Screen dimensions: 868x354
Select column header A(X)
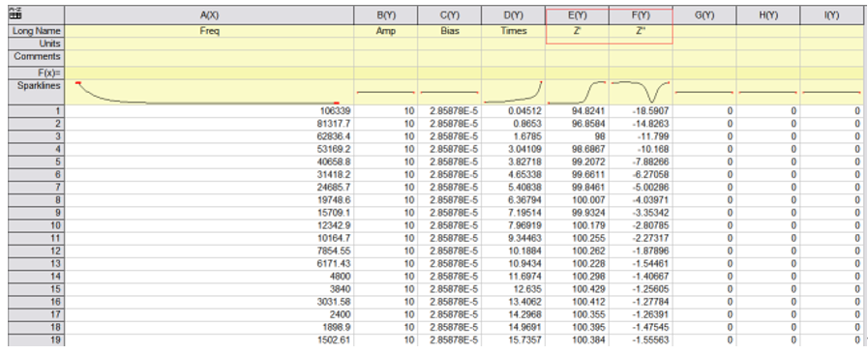click(209, 15)
